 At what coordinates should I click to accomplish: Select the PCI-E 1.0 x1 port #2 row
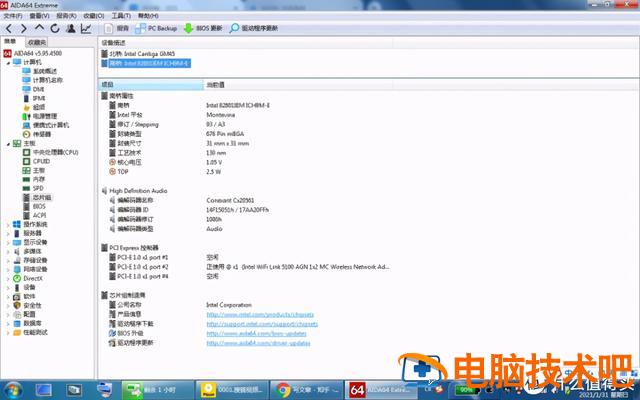pyautogui.click(x=249, y=267)
